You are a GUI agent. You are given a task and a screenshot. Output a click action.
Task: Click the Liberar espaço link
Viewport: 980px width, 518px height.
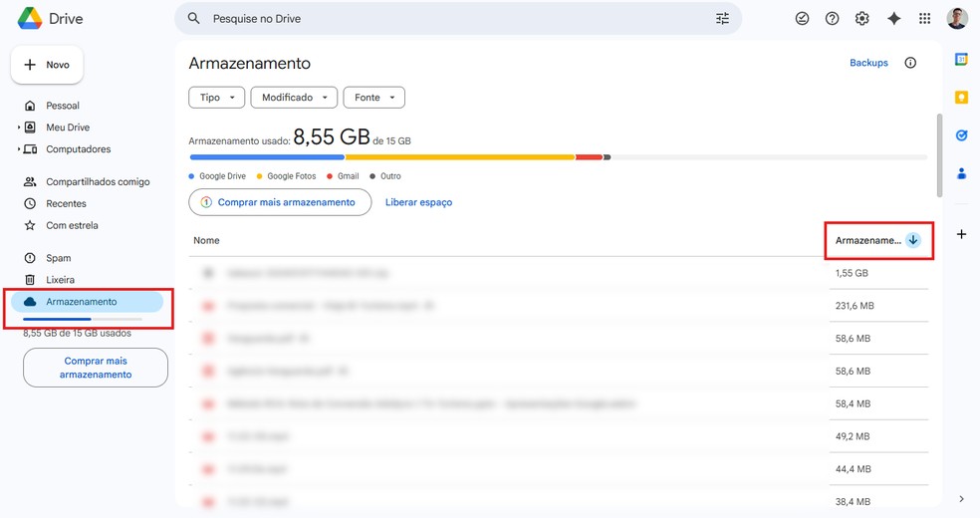click(418, 202)
